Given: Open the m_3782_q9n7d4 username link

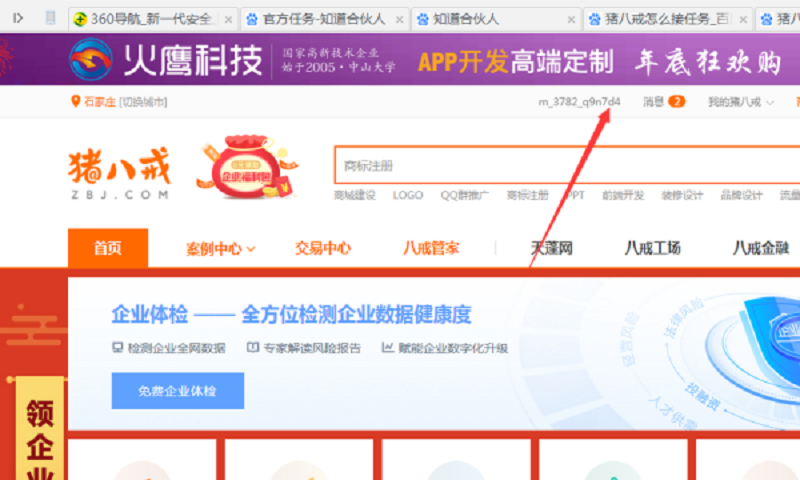Looking at the screenshot, I should (x=579, y=102).
